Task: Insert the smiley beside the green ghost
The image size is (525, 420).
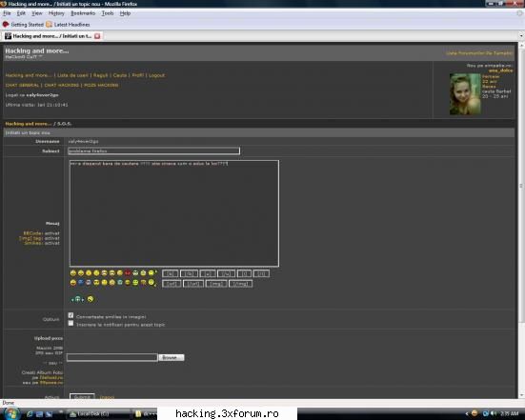Action: [91, 299]
